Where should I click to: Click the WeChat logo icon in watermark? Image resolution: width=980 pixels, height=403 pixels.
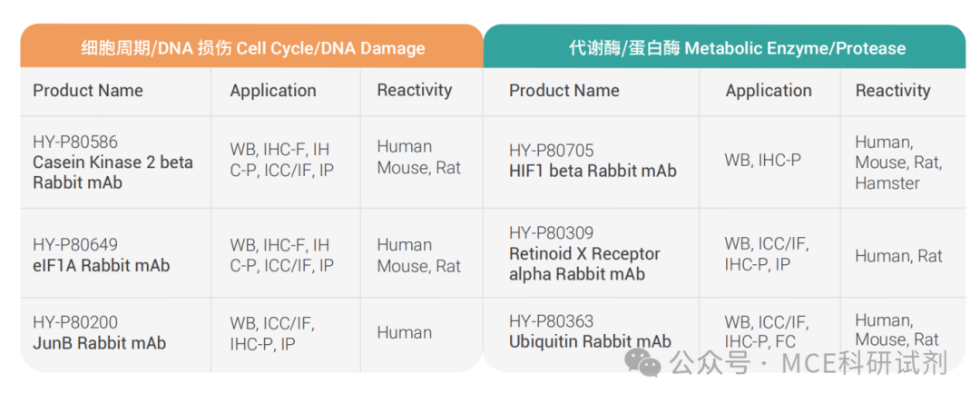[644, 362]
